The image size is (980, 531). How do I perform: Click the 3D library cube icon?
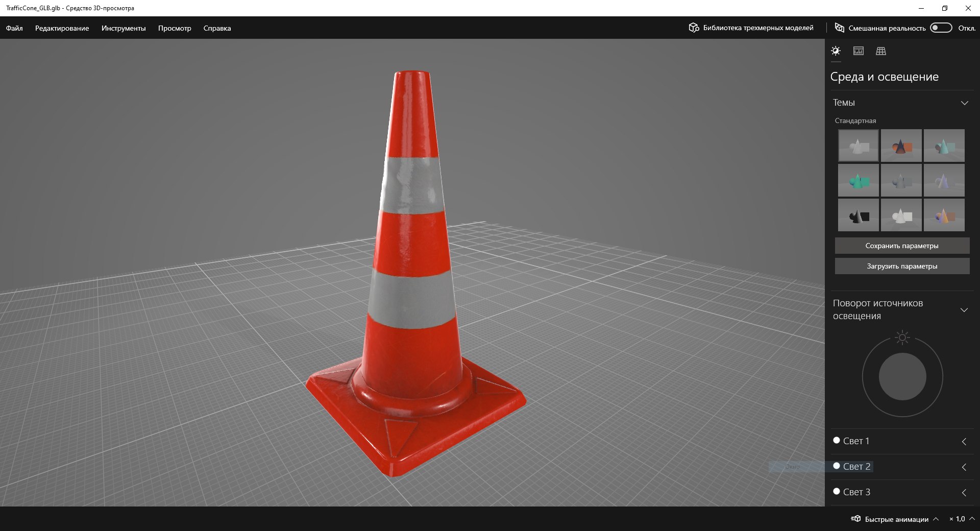point(694,28)
